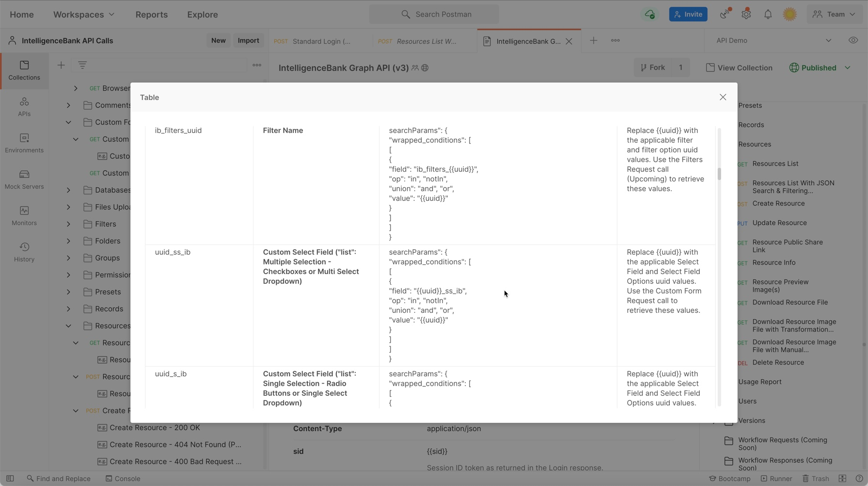The height and width of the screenshot is (486, 868).
Task: Open Bootcamp from status bar
Action: [x=729, y=479]
